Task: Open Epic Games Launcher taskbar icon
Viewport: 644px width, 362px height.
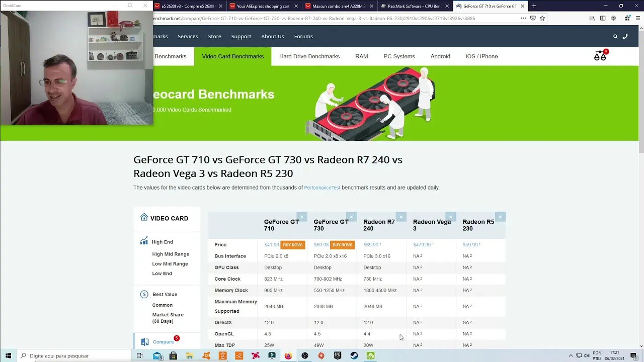Action: (338, 355)
